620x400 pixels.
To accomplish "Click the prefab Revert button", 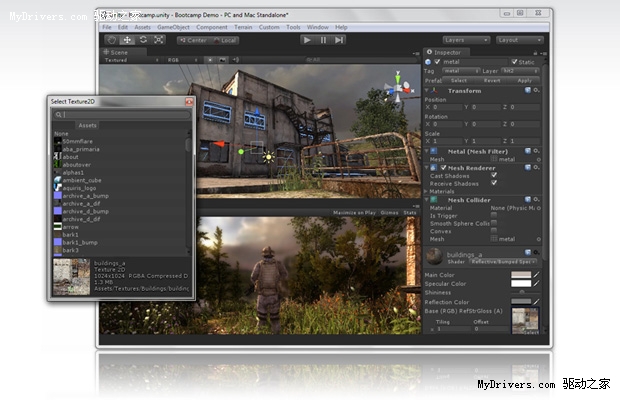I will pos(492,80).
